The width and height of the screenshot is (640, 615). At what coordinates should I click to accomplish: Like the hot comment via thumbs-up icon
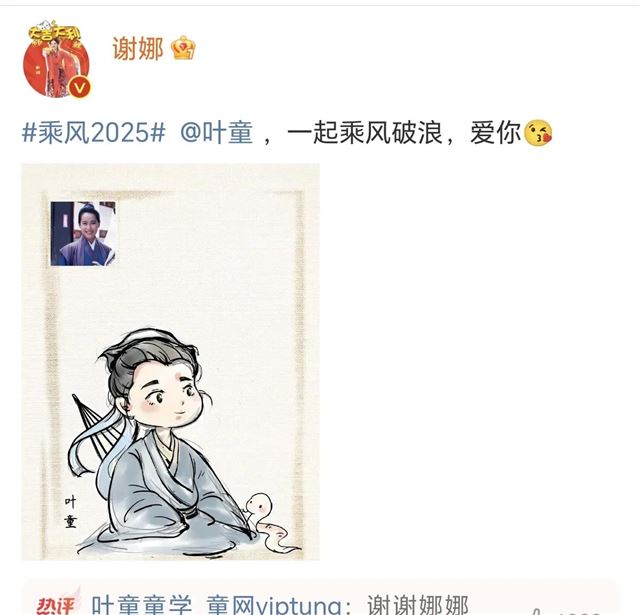pyautogui.click(x=537, y=612)
